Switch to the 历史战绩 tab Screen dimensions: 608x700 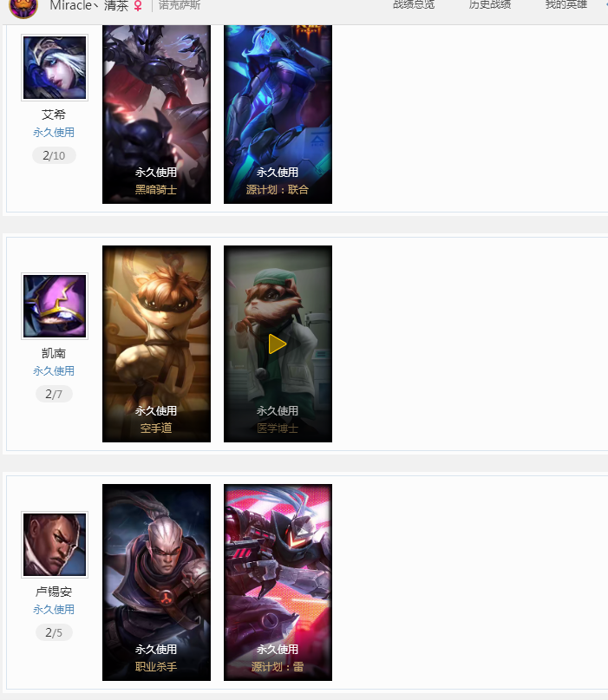(490, 5)
